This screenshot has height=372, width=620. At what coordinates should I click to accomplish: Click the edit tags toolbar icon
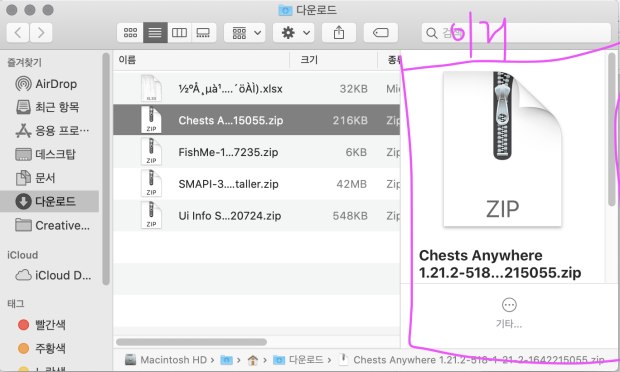click(380, 33)
